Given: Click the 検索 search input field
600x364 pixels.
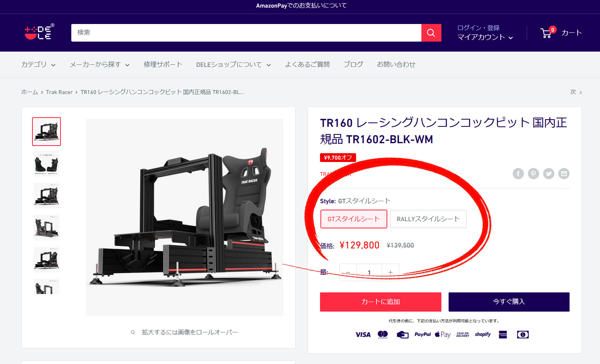Looking at the screenshot, I should pyautogui.click(x=246, y=33).
